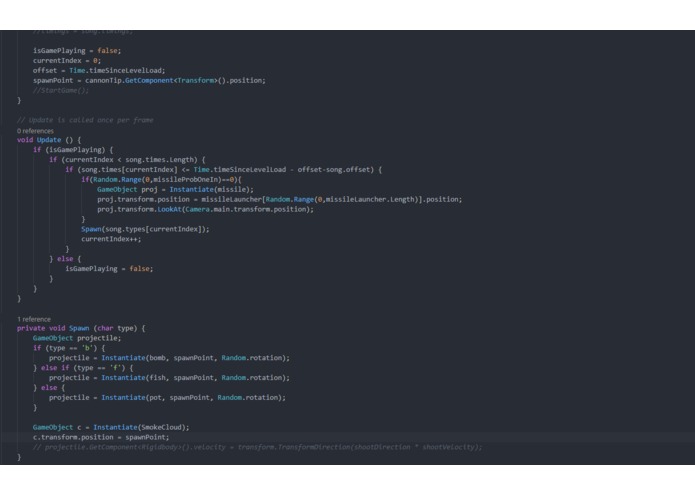The height and width of the screenshot is (494, 695).
Task: Click the 'c.transform.position = spawnPoint;' line
Action: click(x=101, y=437)
